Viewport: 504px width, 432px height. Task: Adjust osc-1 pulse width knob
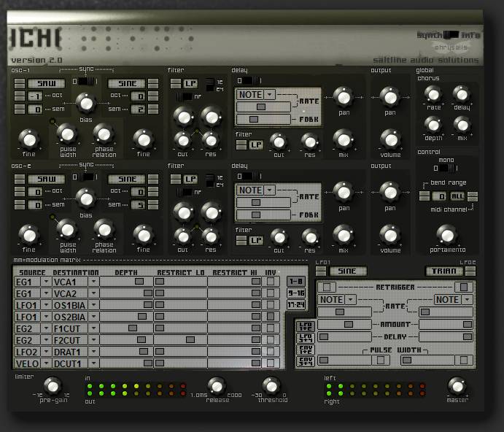(x=67, y=134)
